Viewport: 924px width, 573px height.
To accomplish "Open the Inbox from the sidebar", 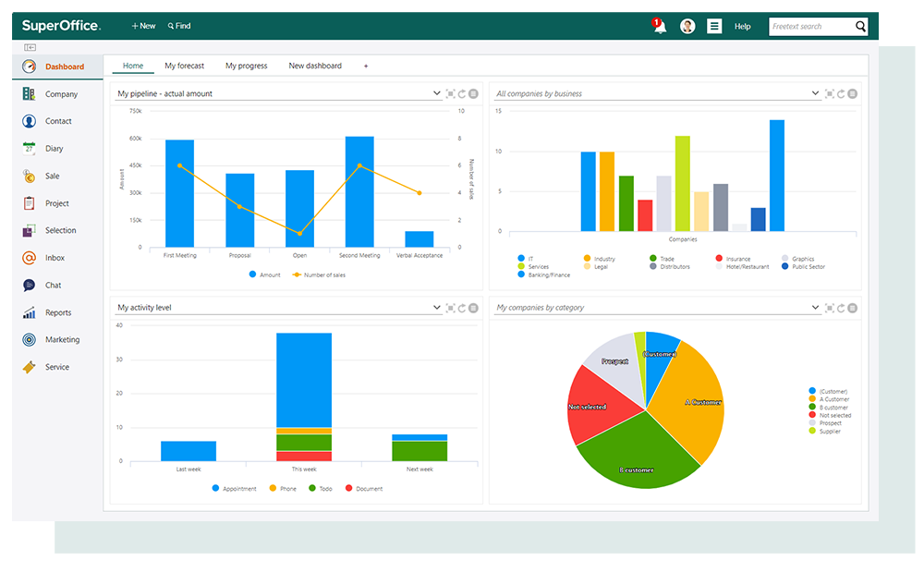I will tap(54, 258).
